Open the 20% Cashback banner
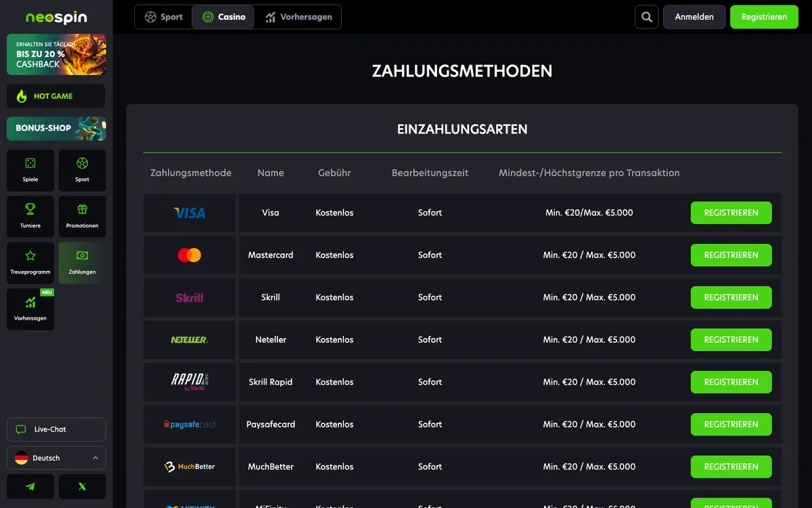Viewport: 812px width, 508px height. point(56,54)
